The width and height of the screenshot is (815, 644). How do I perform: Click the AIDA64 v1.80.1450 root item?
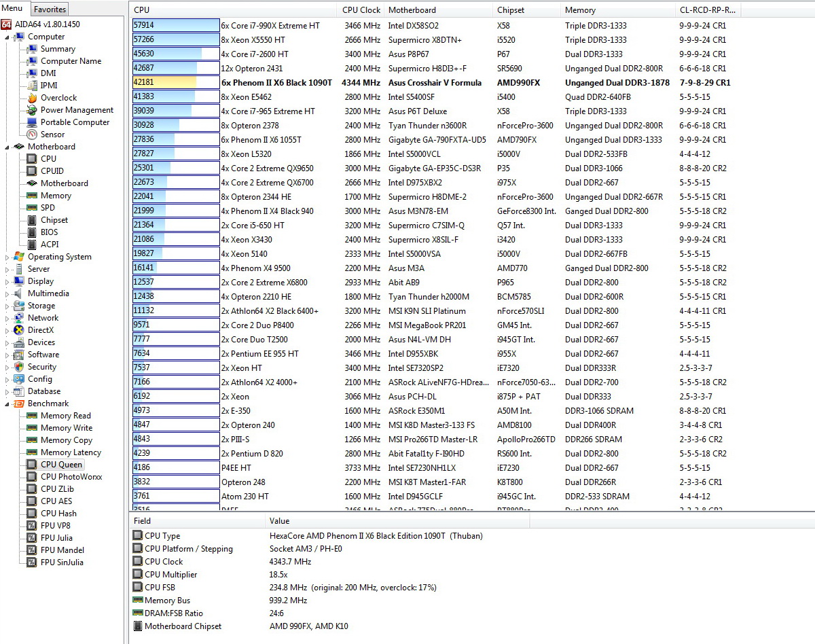46,24
